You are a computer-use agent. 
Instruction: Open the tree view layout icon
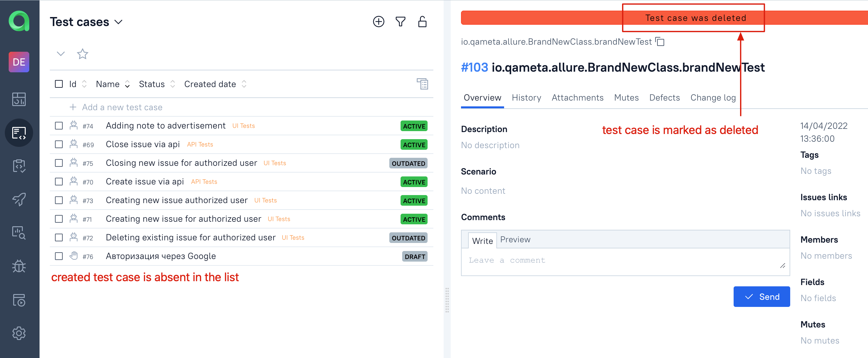coord(422,84)
